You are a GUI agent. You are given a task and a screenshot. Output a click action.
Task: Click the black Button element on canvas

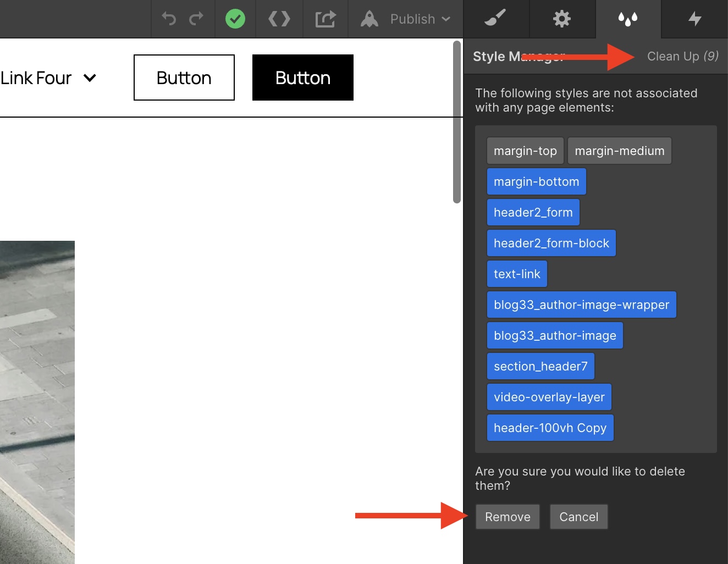tap(302, 78)
